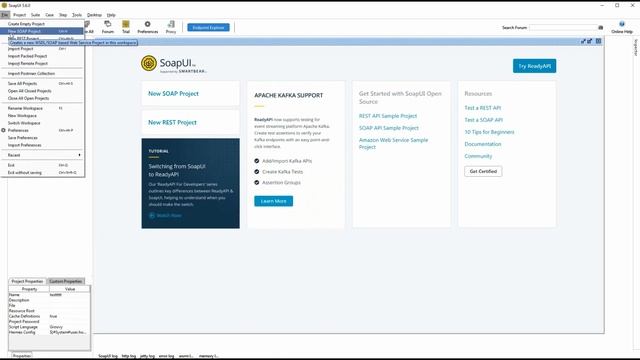640x360 pixels.
Task: Click the first undock icon in the start page header
Action: (583, 41)
